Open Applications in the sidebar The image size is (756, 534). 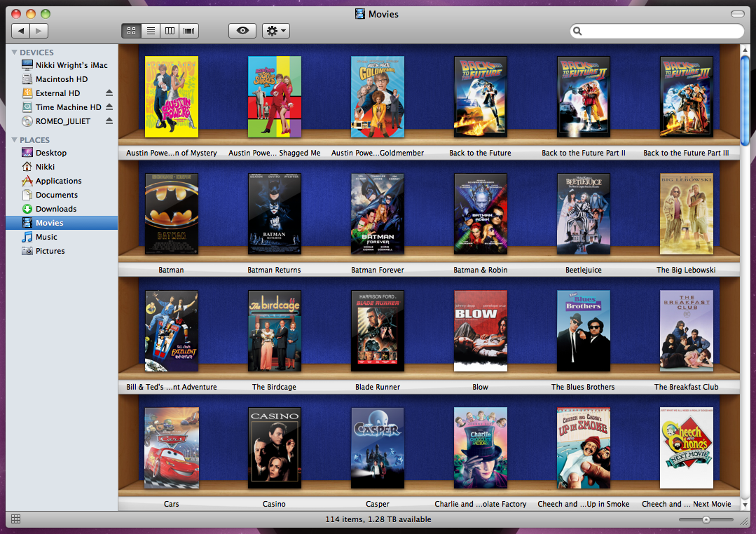[x=62, y=181]
